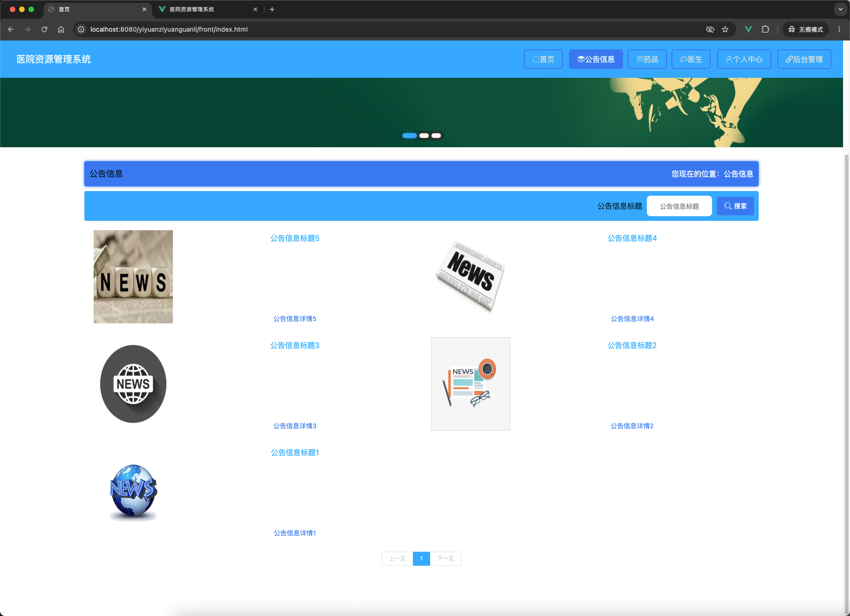850x616 pixels.
Task: Open the browser three-dot menu
Action: [839, 29]
